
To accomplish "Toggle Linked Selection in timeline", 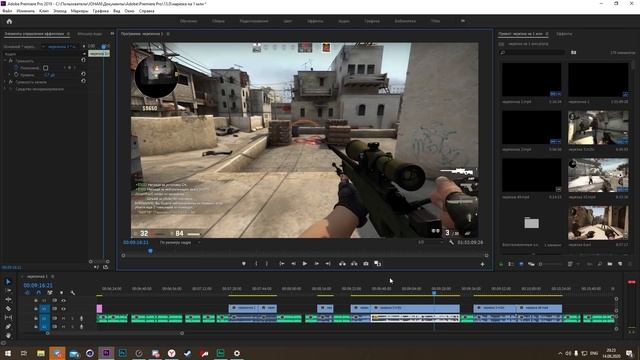I will [50, 293].
